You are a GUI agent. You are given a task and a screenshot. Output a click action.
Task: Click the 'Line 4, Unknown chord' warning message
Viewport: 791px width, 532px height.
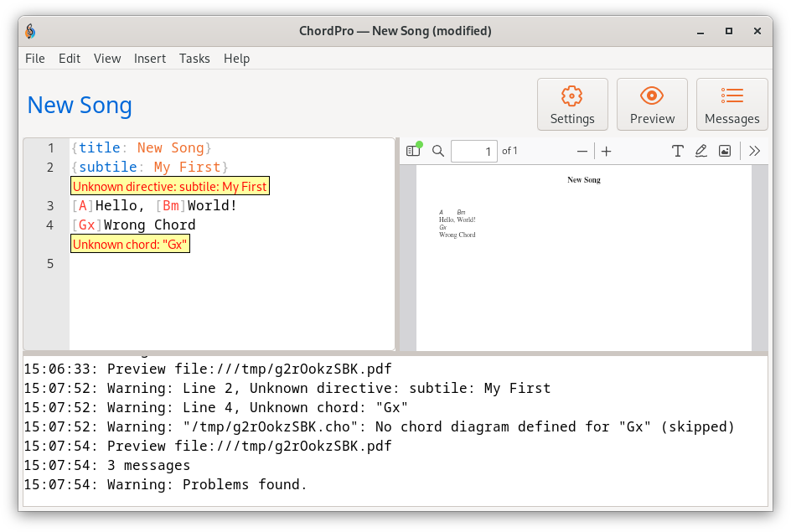coord(216,407)
